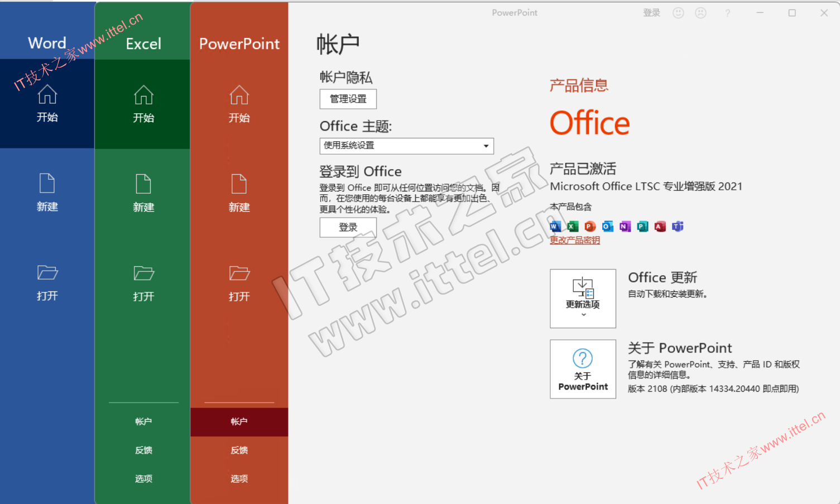The height and width of the screenshot is (504, 840).
Task: Open Feedback in the PowerPoint sidebar
Action: click(x=239, y=450)
